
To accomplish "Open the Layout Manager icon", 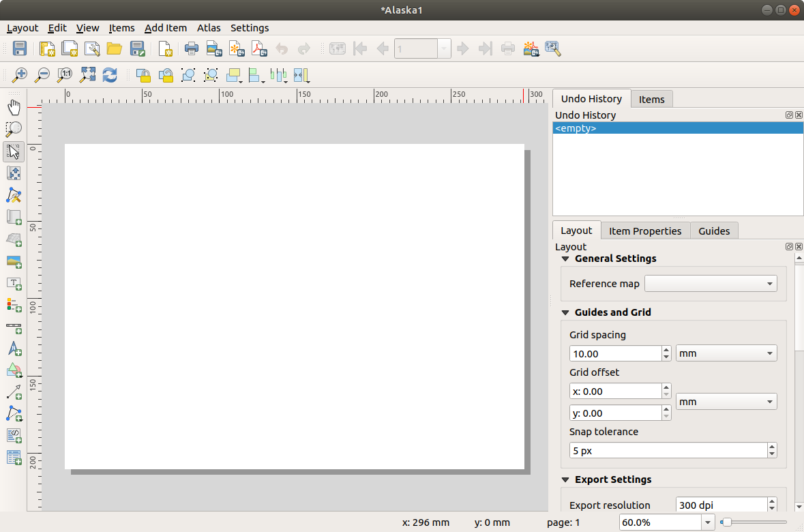I will (92, 48).
